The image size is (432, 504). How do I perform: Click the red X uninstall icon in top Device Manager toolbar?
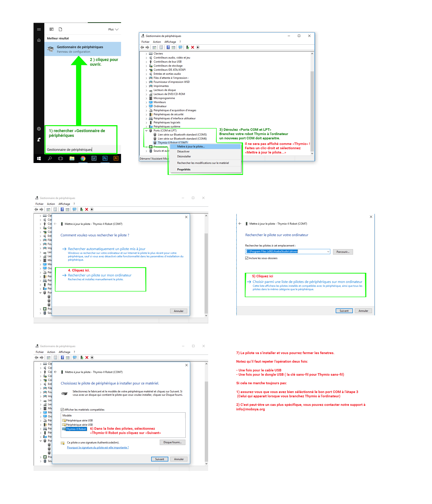coord(193,47)
